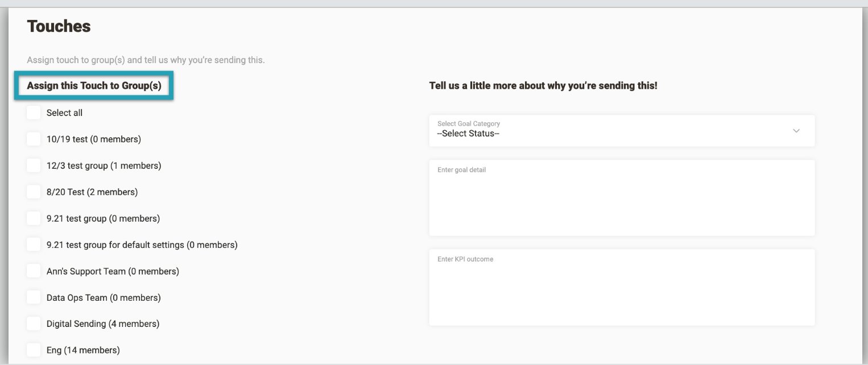Click the 'Tell us a little more' heading
Viewport: 868px width, 365px height.
pos(543,86)
